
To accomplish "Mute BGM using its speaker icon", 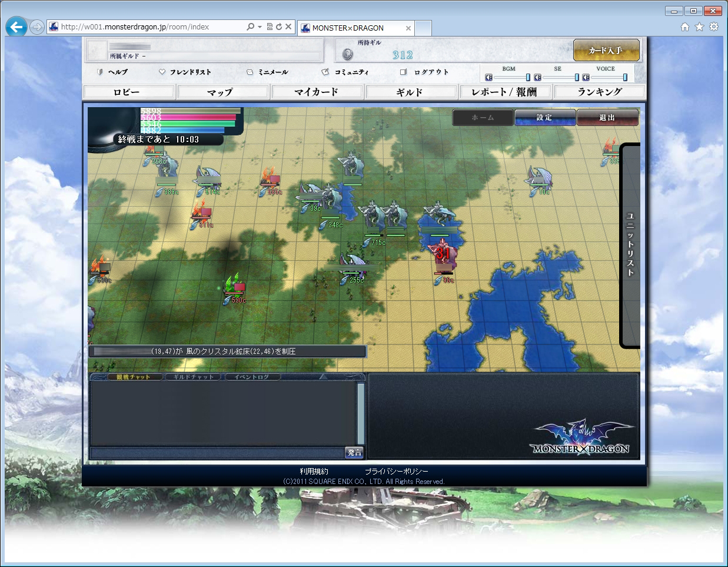I will point(488,77).
